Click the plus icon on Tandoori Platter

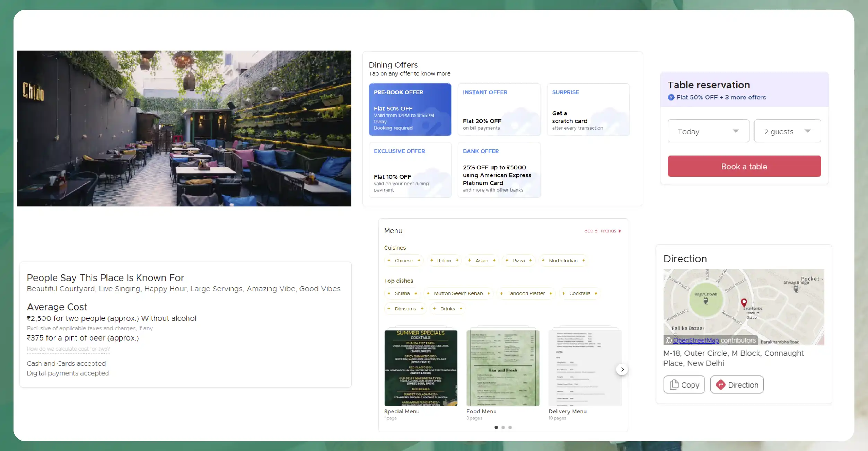pos(551,293)
